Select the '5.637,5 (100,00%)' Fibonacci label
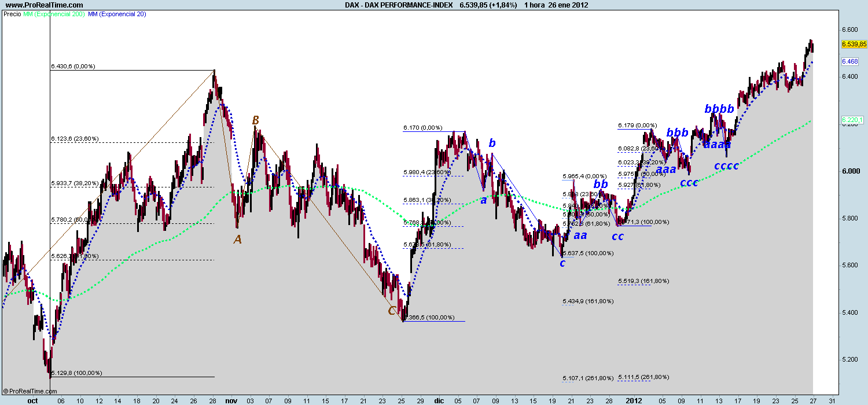 click(588, 253)
